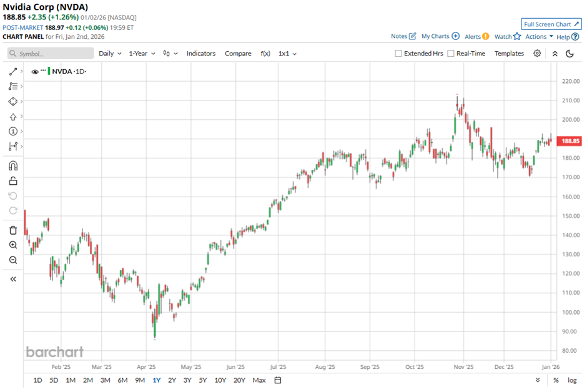The height and width of the screenshot is (392, 587).
Task: Select the 5D range
Action: 54,380
